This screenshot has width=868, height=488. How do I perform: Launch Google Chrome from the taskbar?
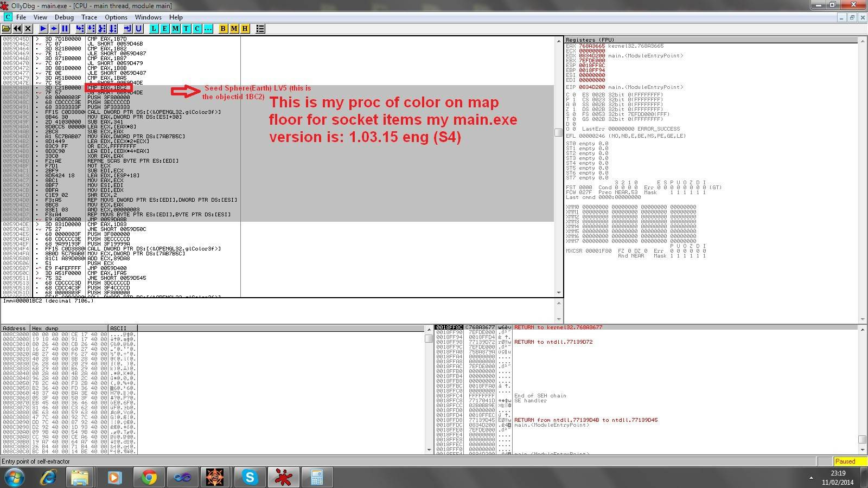149,477
